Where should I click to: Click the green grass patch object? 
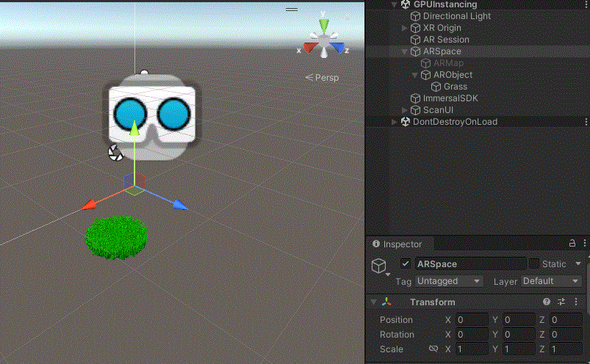(x=116, y=238)
